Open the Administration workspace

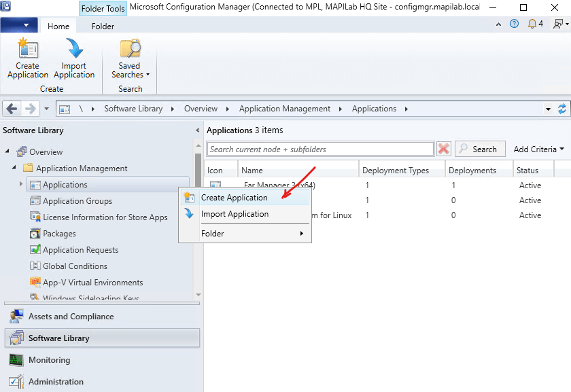coord(102,381)
